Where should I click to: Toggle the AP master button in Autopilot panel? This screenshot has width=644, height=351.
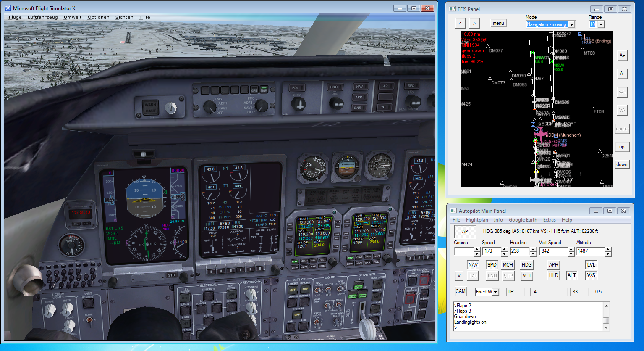(465, 232)
